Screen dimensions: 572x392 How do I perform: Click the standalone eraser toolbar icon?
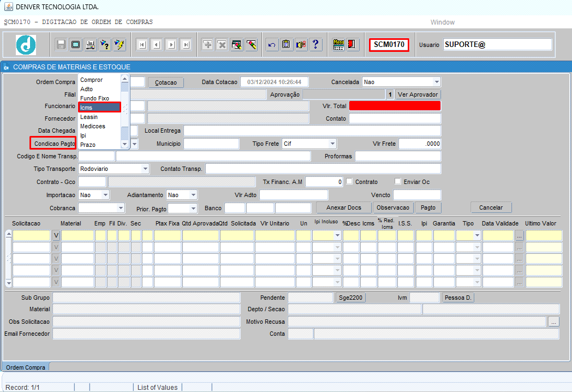coord(251,45)
